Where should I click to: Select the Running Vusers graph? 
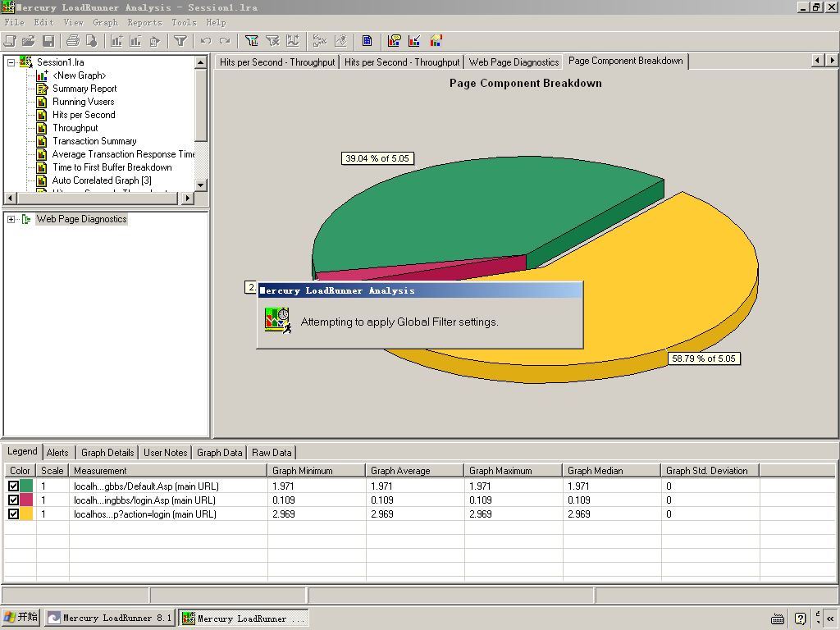coord(83,102)
